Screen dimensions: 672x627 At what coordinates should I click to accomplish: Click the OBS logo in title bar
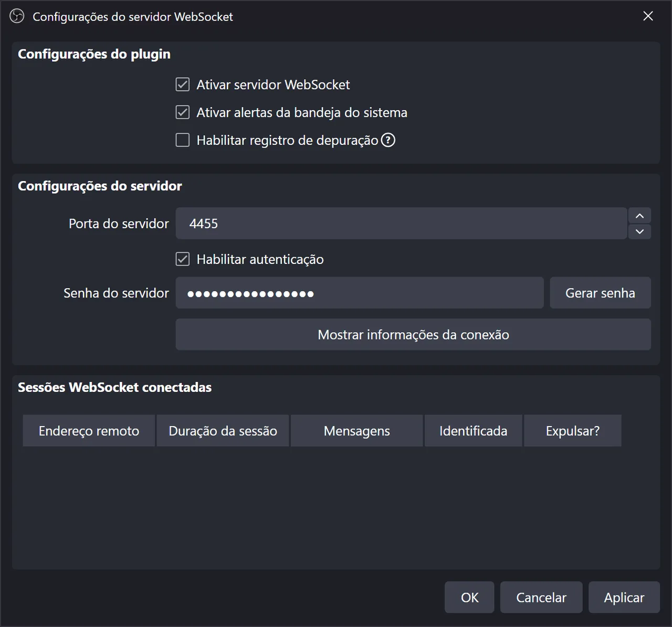(x=17, y=16)
